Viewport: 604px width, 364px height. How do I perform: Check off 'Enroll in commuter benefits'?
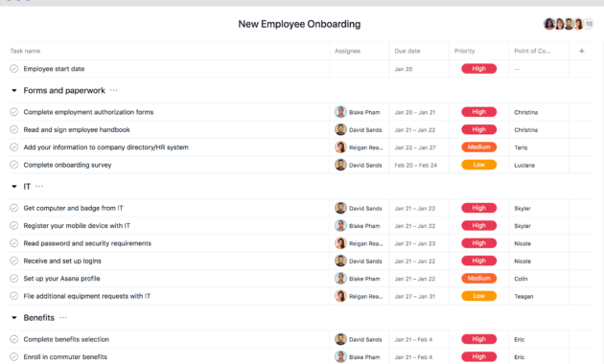[13, 356]
